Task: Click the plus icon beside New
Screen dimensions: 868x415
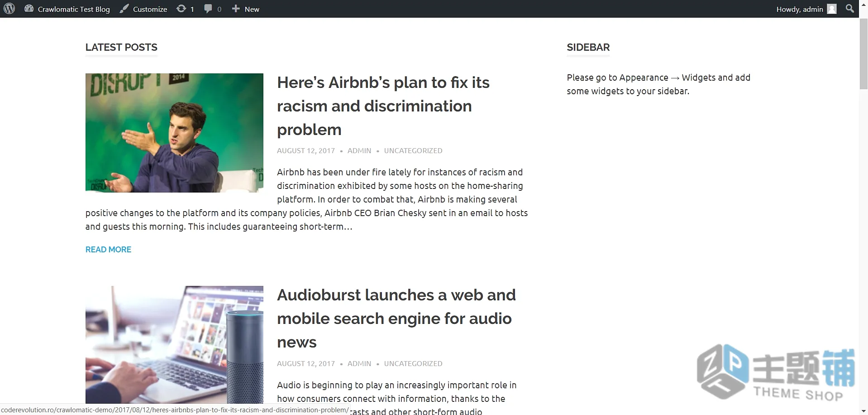Action: point(236,9)
